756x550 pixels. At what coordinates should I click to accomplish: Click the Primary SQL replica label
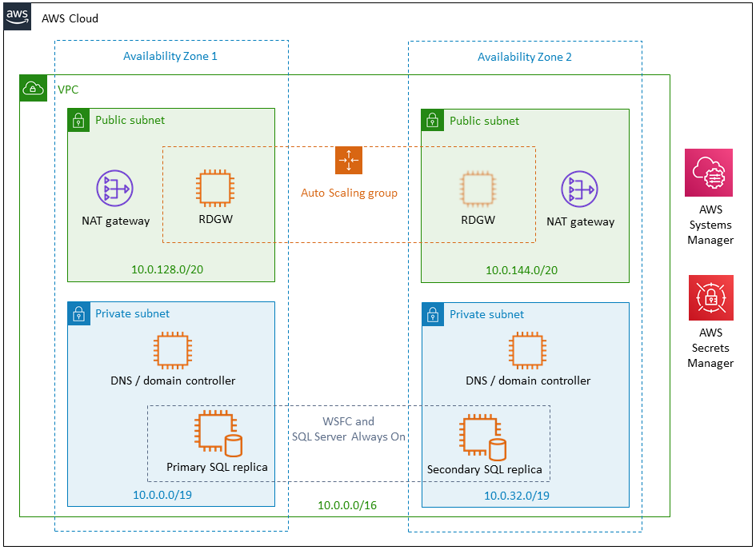point(217,467)
